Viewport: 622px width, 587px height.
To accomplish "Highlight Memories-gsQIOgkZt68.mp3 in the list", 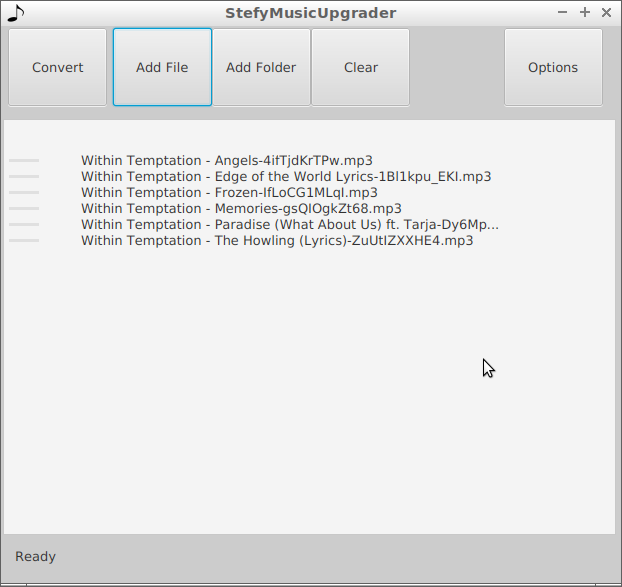I will click(x=241, y=209).
